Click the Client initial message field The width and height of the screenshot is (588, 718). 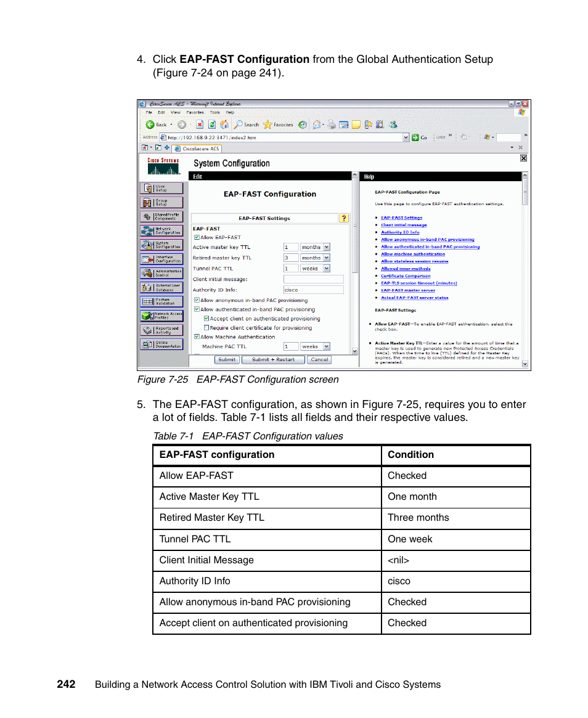313,279
